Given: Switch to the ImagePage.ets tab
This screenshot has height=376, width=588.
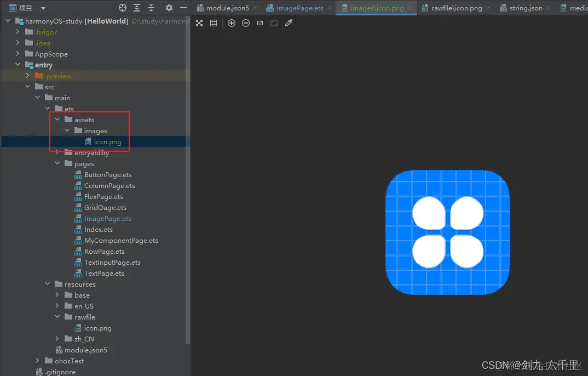Looking at the screenshot, I should click(x=295, y=8).
